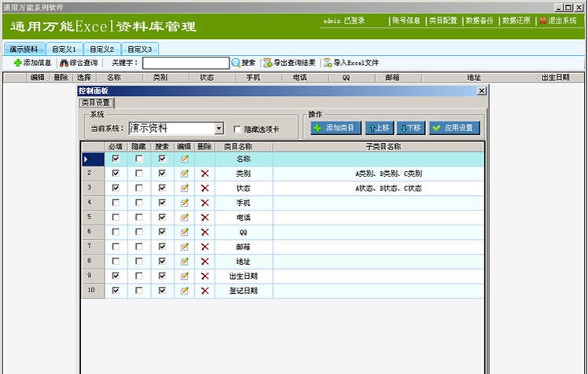This screenshot has width=588, height=374.
Task: Click 导出查询结果 export icon
Action: click(x=267, y=63)
